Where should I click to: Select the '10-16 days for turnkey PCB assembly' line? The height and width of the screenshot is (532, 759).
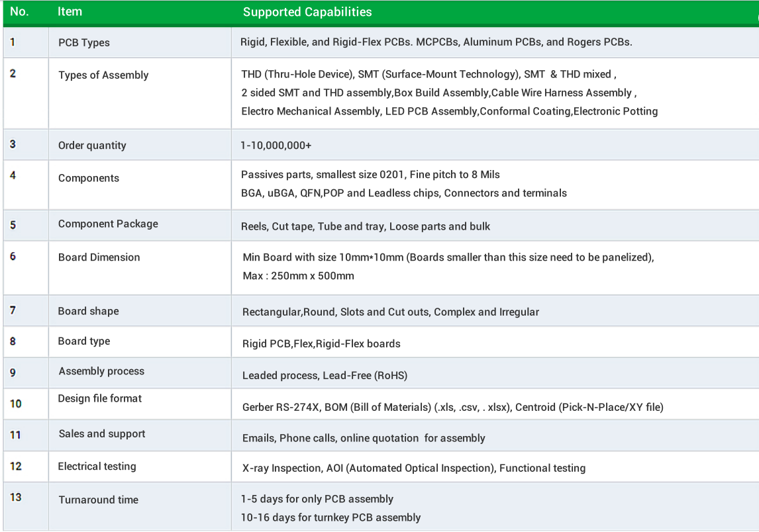click(330, 517)
